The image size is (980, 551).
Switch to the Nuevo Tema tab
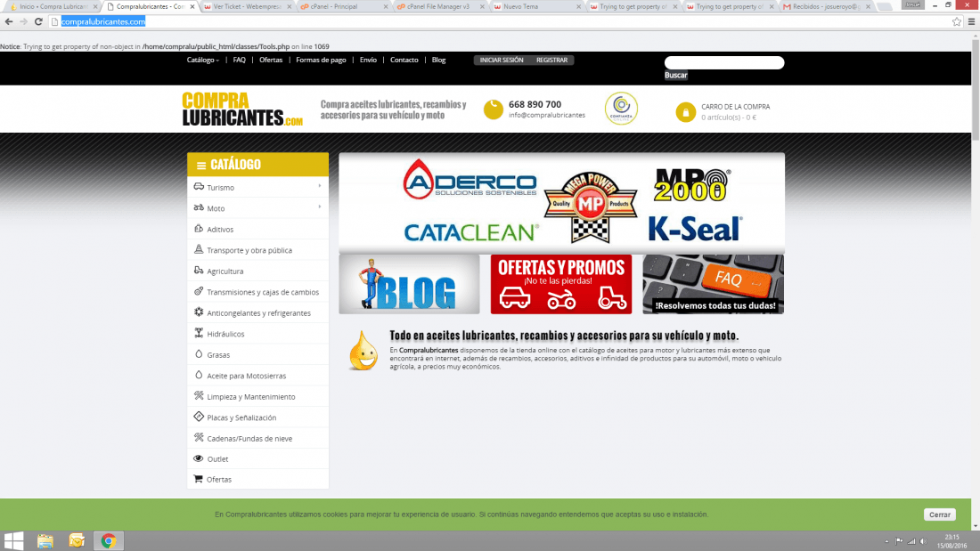(535, 7)
